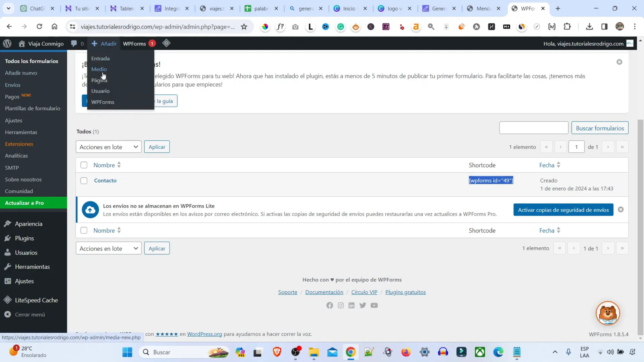Check the Contacto form row checkbox

coord(84,181)
